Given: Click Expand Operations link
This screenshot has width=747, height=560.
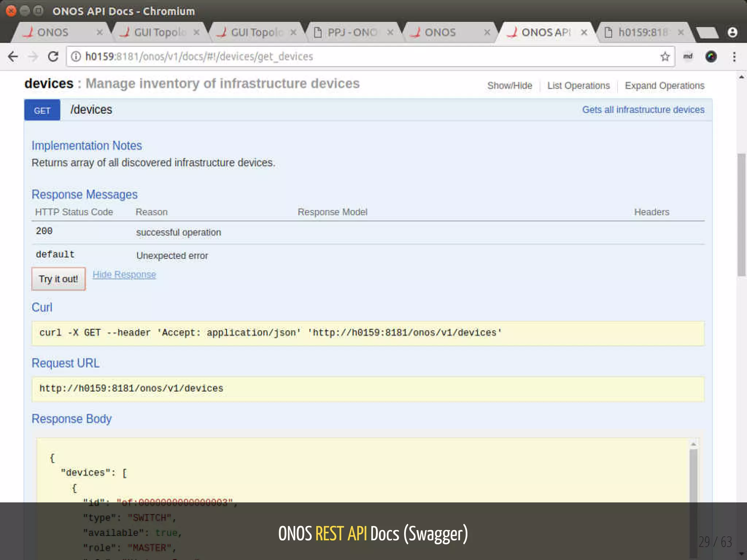Looking at the screenshot, I should (665, 86).
